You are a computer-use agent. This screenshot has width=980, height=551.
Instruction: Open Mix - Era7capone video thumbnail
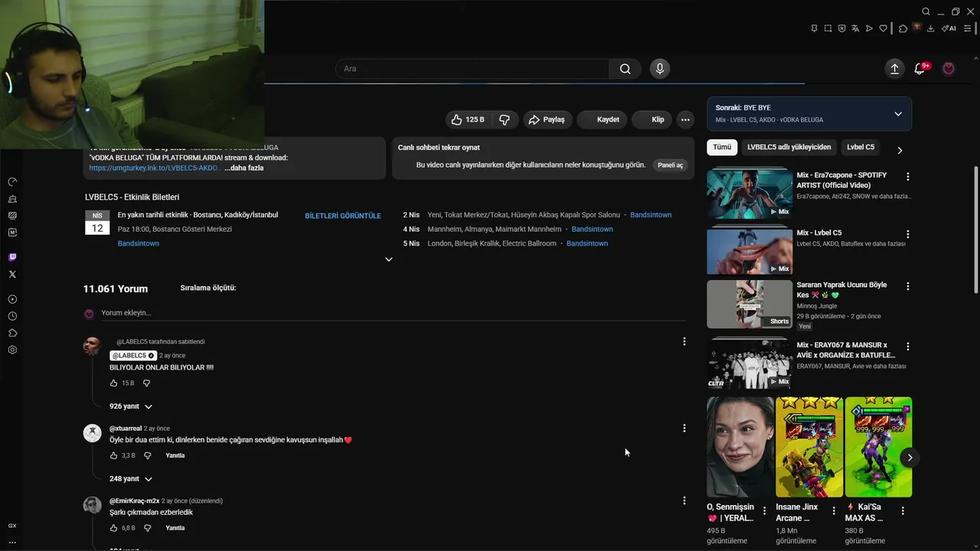[x=750, y=194]
